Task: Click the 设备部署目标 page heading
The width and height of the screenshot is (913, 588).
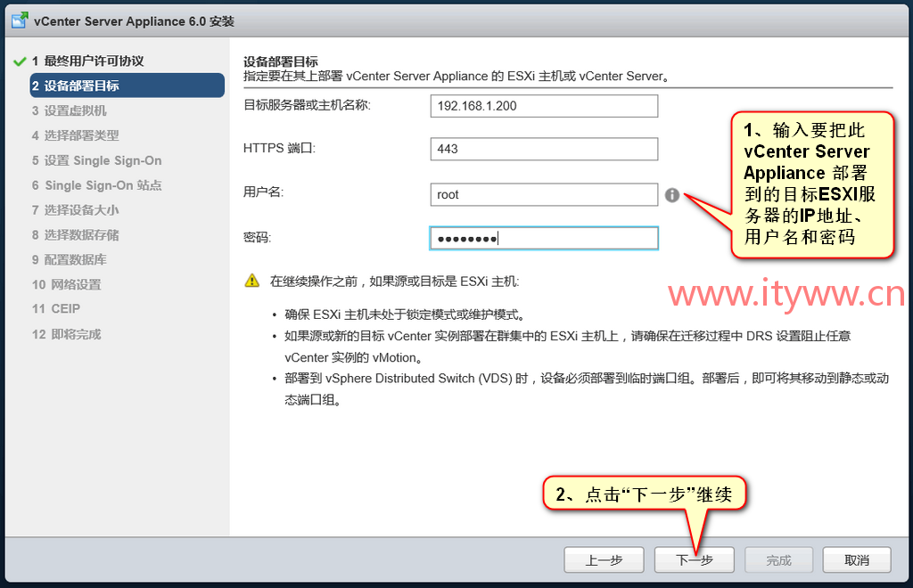Action: click(281, 61)
